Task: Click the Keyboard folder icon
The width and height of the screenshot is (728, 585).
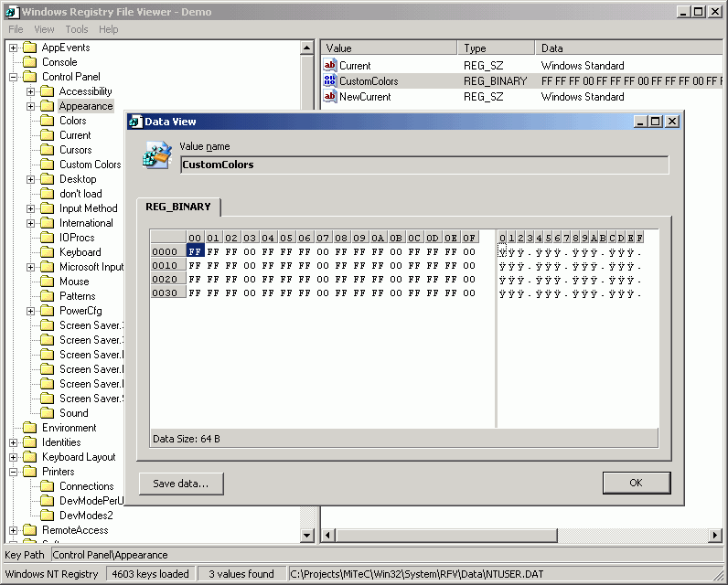Action: coord(47,252)
